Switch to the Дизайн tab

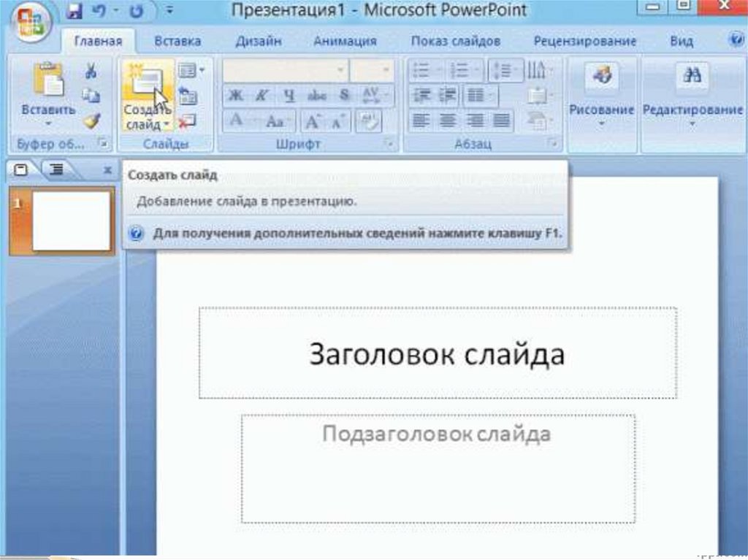258,41
